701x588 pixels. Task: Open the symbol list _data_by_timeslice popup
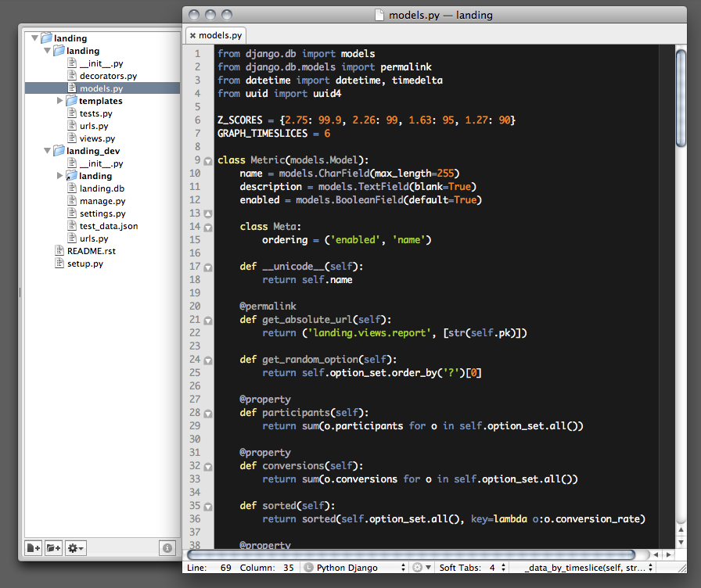pos(588,568)
